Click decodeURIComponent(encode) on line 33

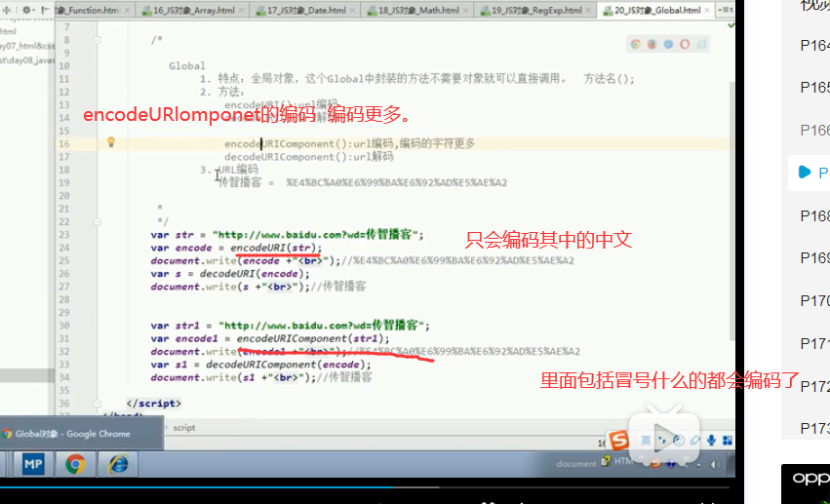click(286, 365)
